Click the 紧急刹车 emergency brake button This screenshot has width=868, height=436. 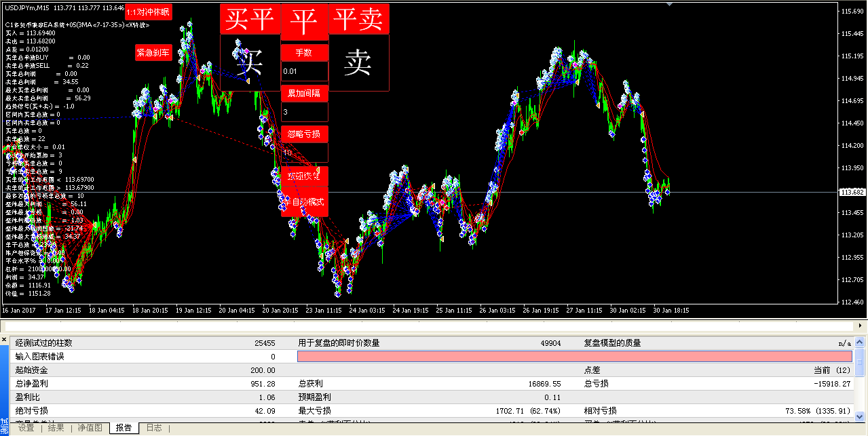click(x=153, y=52)
